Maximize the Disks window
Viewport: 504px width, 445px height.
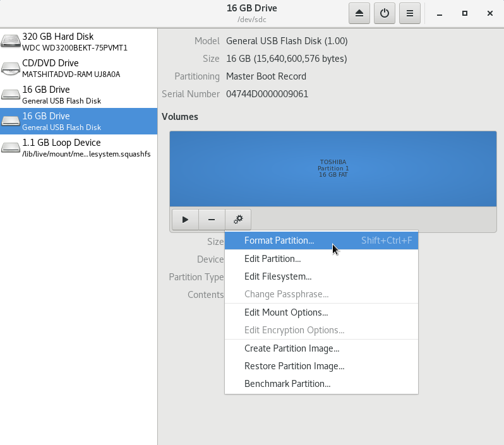(465, 13)
